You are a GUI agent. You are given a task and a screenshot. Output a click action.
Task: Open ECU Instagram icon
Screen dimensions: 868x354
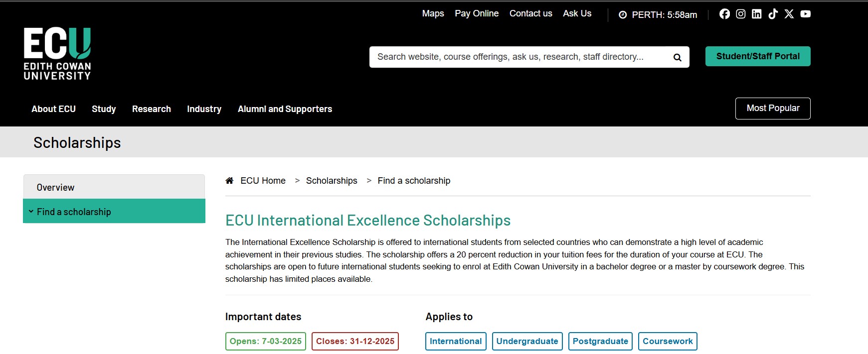pyautogui.click(x=741, y=14)
